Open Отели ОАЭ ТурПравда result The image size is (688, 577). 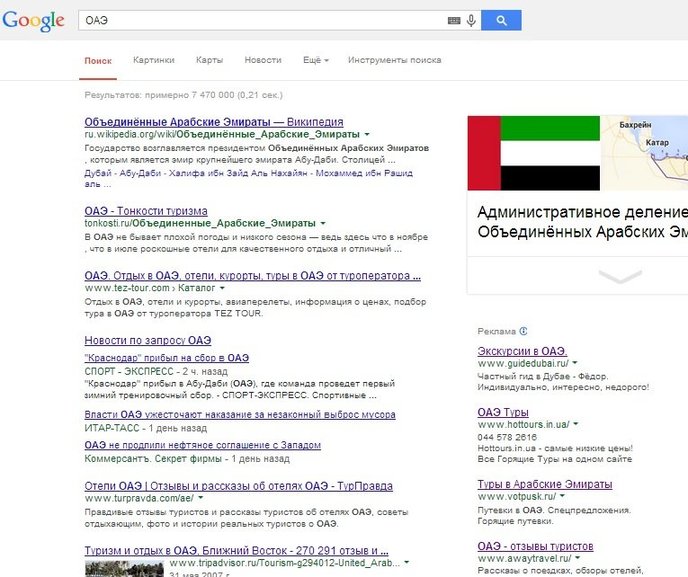click(x=238, y=486)
